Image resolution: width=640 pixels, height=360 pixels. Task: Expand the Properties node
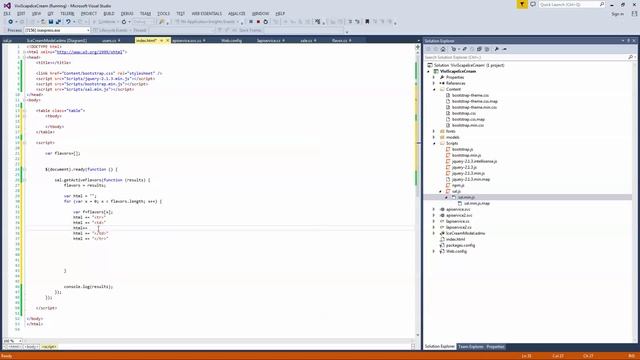tap(434, 77)
